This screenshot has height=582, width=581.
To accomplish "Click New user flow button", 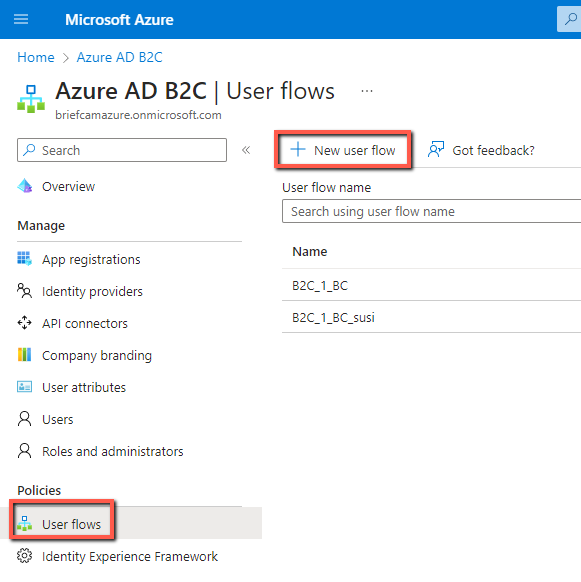I will [x=343, y=150].
